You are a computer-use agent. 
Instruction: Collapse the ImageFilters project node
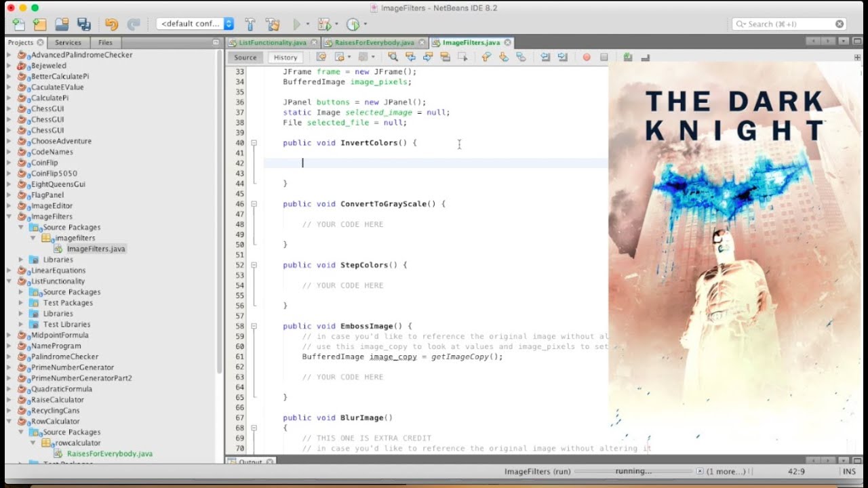9,217
